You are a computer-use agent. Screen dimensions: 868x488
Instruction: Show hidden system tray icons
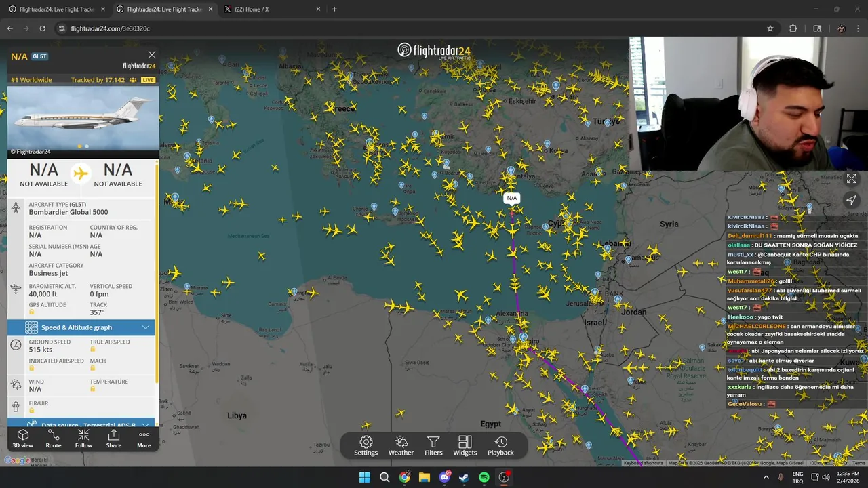(766, 477)
